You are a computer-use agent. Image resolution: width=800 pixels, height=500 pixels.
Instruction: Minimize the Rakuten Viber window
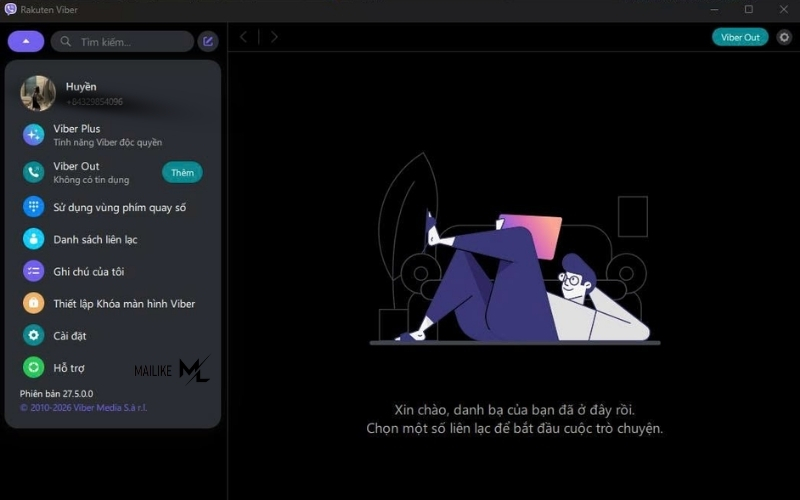pos(714,9)
